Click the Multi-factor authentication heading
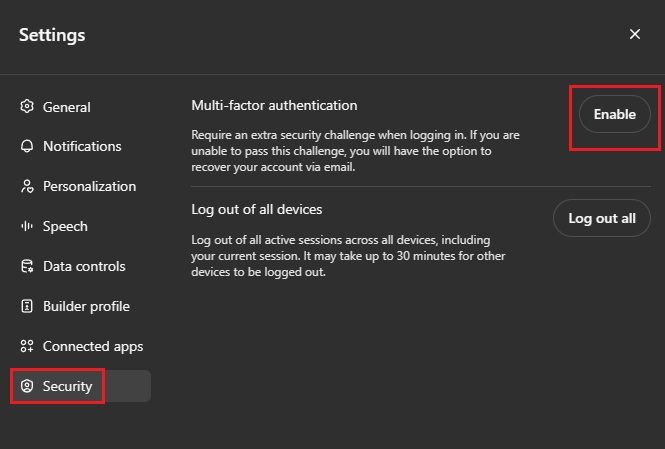This screenshot has height=449, width=665. (274, 105)
